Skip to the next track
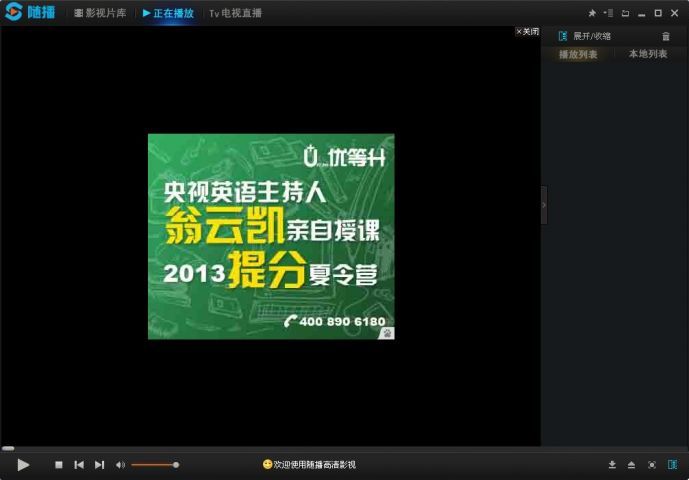689x480 pixels. click(99, 465)
